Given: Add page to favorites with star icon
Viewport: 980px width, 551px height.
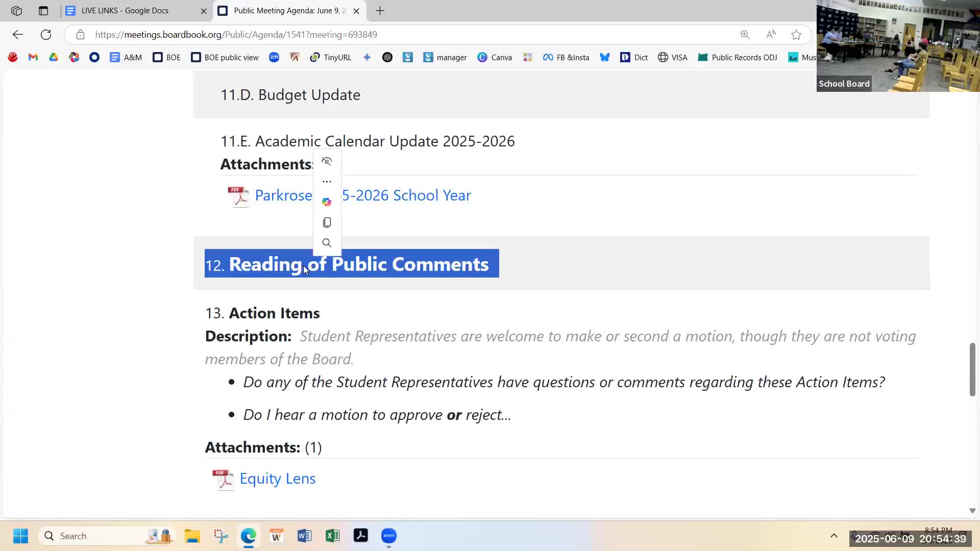Looking at the screenshot, I should (796, 35).
